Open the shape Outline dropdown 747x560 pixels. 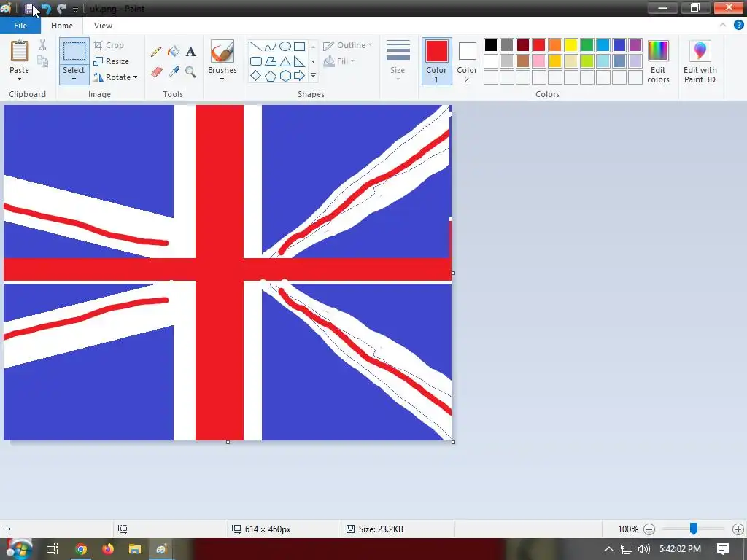point(348,45)
